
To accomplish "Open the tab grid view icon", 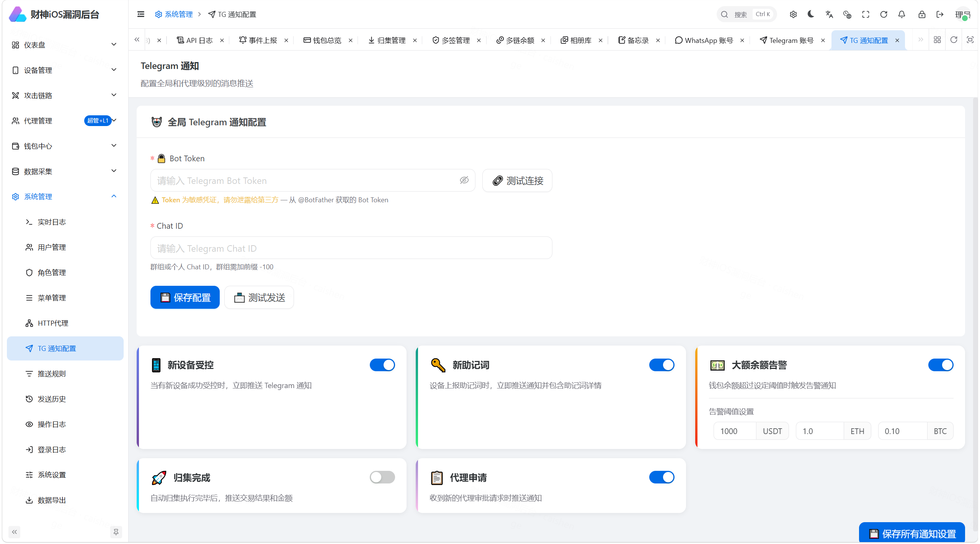I will (937, 40).
